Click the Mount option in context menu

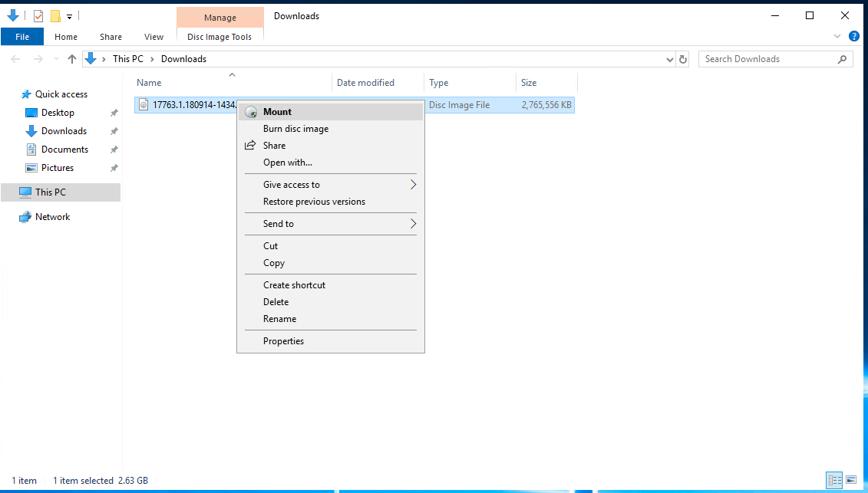coord(277,112)
